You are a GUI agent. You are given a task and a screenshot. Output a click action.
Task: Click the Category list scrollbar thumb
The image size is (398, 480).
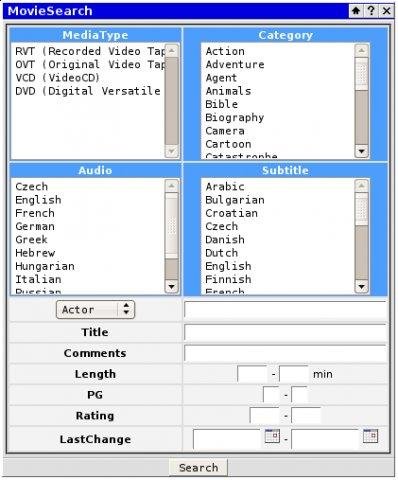tap(362, 74)
